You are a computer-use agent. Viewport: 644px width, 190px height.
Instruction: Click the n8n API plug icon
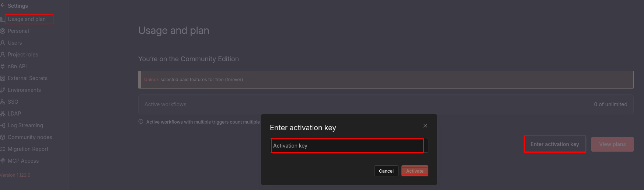pos(3,66)
